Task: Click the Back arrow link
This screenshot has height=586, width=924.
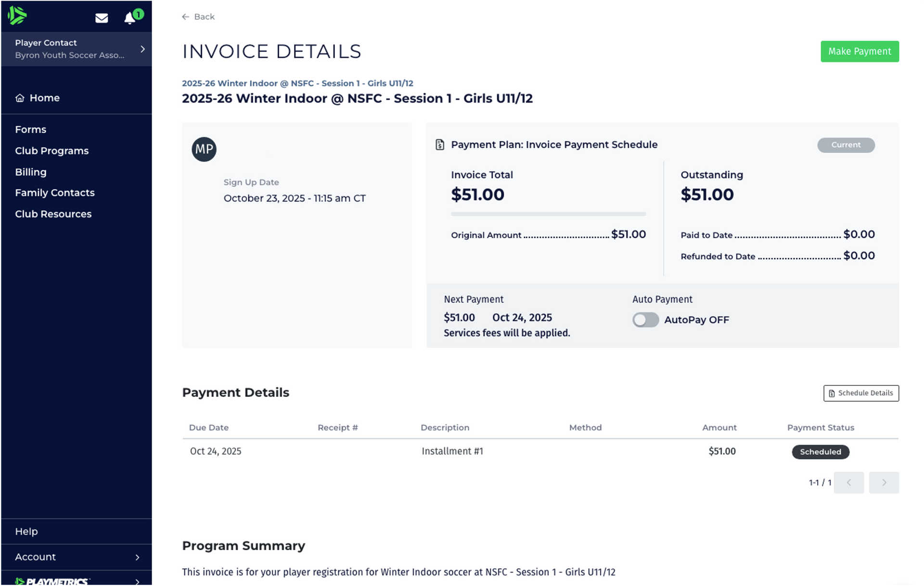Action: [198, 17]
